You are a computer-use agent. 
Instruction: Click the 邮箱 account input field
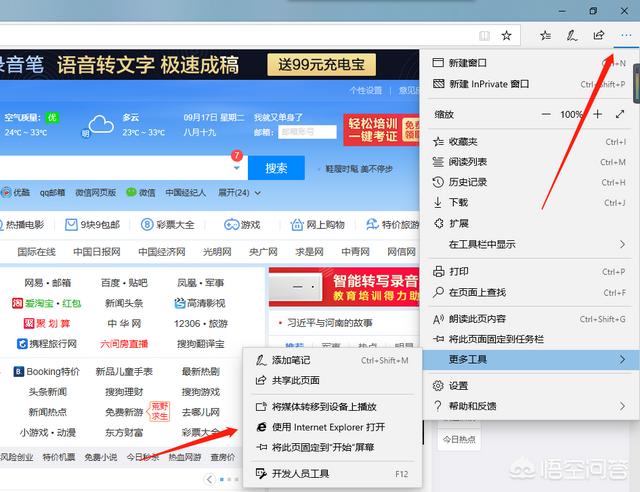pos(307,132)
